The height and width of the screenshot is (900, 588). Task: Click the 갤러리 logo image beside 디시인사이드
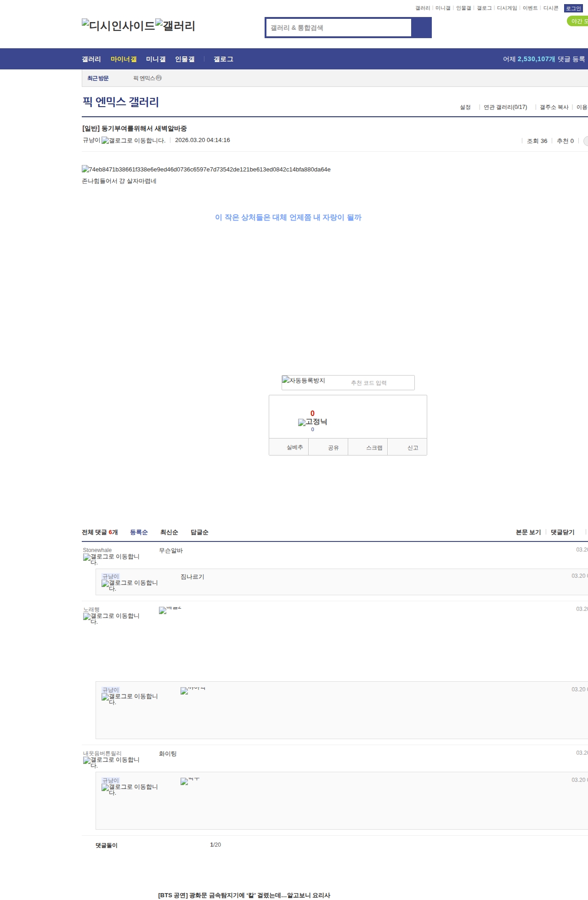[x=175, y=26]
